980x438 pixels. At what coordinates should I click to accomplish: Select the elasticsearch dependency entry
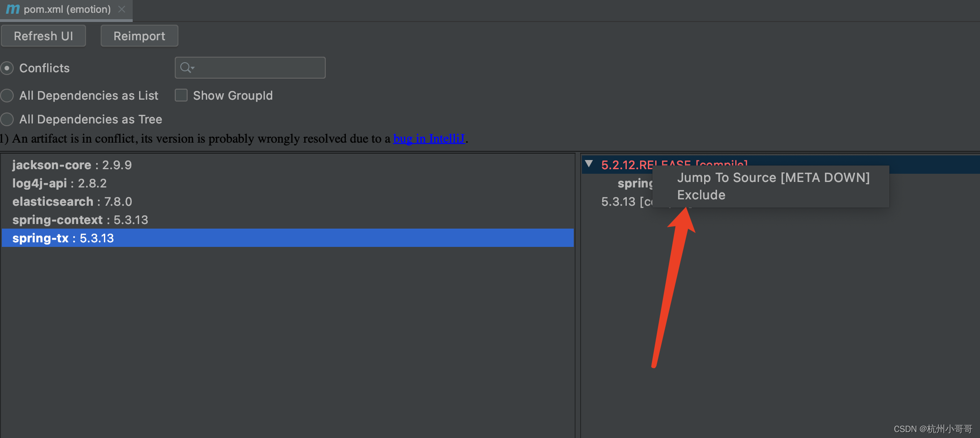(72, 201)
